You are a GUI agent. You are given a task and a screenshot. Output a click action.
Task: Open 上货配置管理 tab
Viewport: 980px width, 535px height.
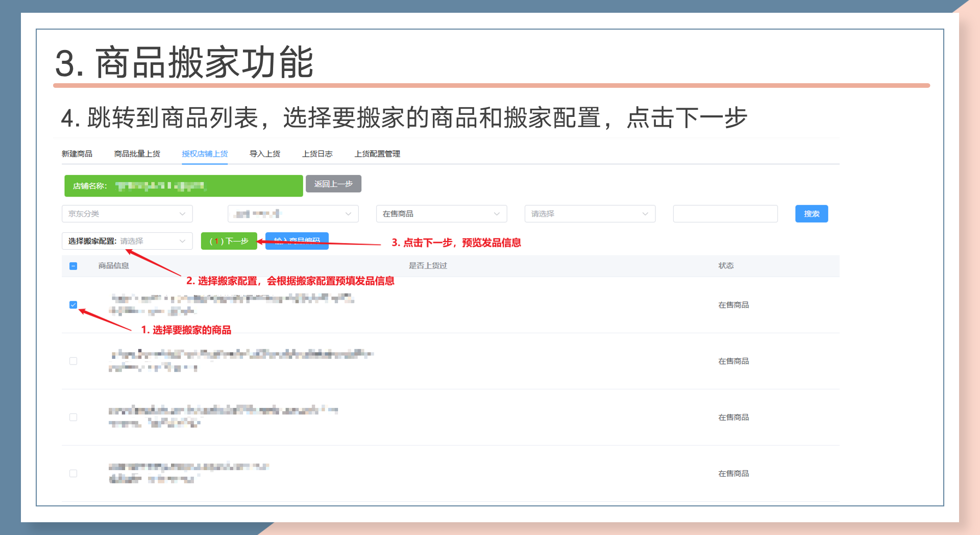pyautogui.click(x=377, y=154)
